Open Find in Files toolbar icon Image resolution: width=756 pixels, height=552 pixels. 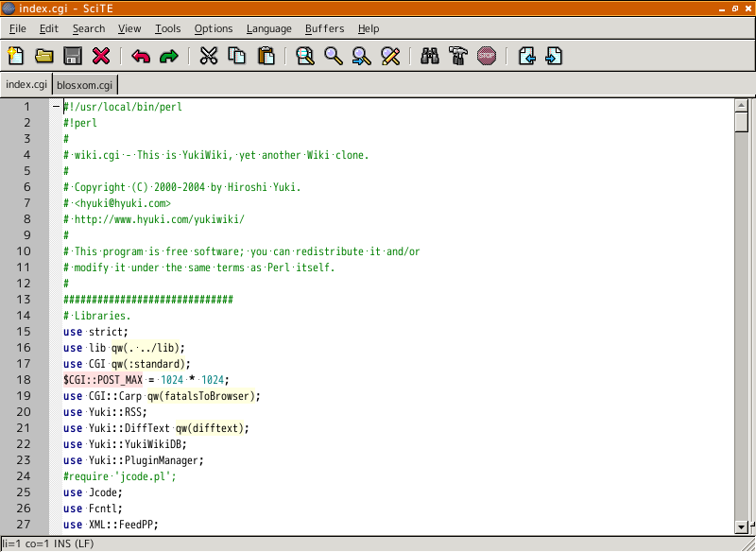pos(305,56)
